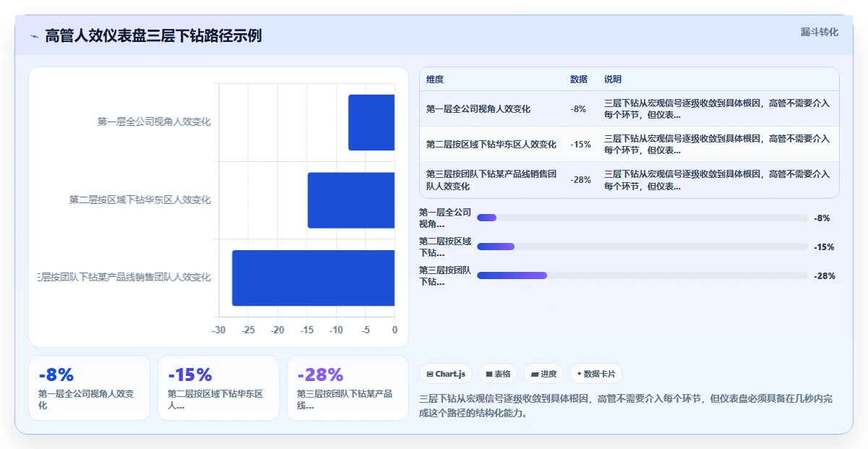This screenshot has width=868, height=449.
Task: Click the description cell in the -15% row
Action: tap(717, 145)
